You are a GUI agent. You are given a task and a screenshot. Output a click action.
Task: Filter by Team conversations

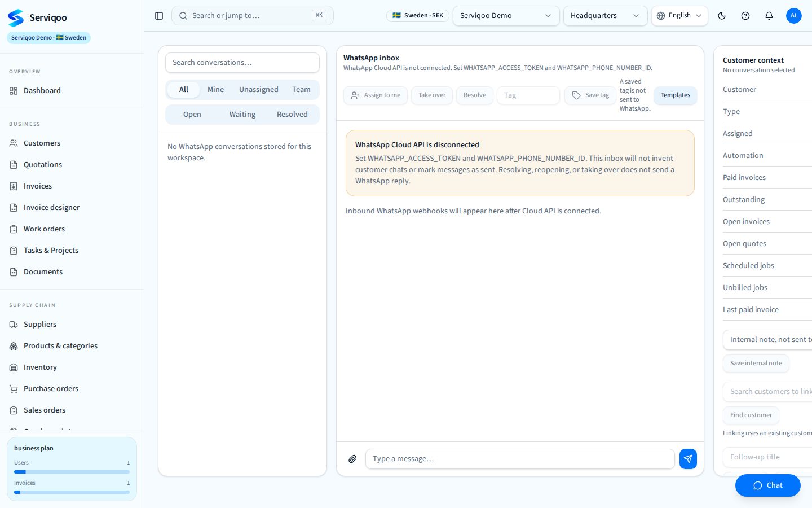point(301,90)
